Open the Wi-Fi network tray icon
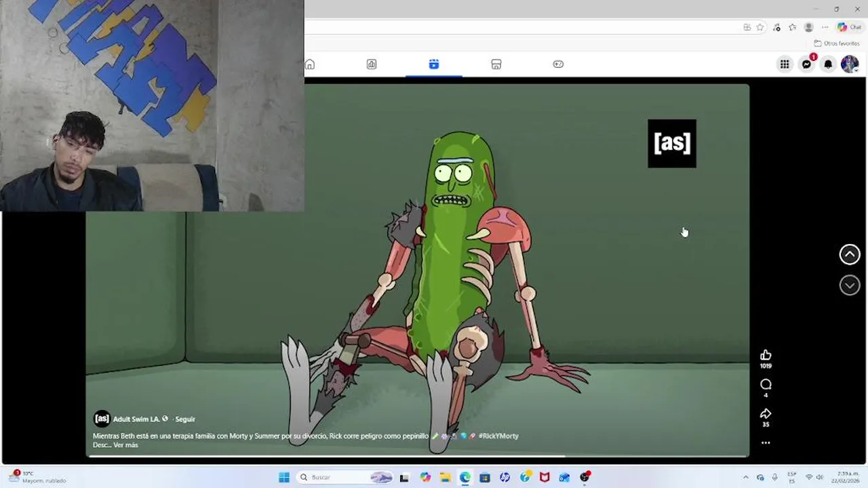This screenshot has width=868, height=488. coord(808,477)
